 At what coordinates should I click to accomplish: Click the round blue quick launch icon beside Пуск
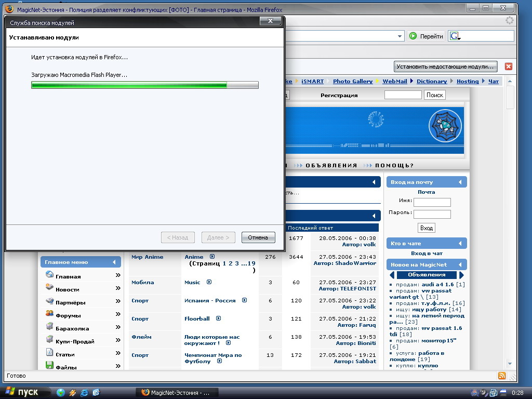pyautogui.click(x=61, y=393)
